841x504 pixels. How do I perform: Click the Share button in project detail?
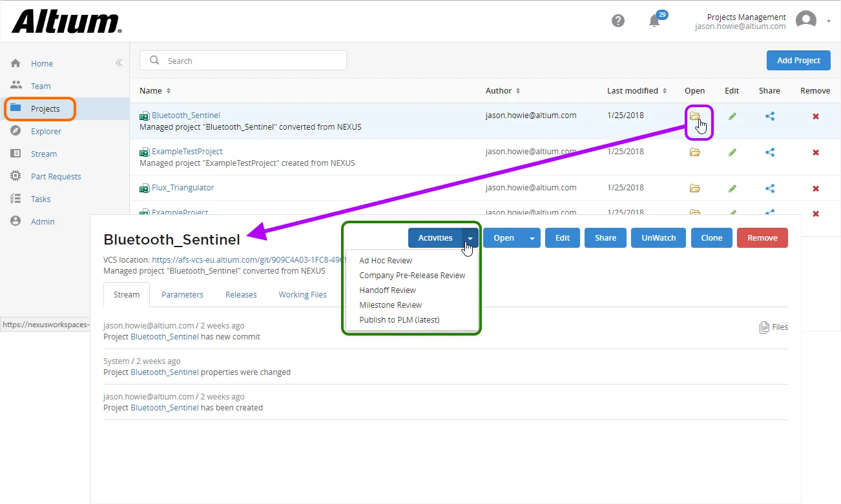[x=605, y=237]
